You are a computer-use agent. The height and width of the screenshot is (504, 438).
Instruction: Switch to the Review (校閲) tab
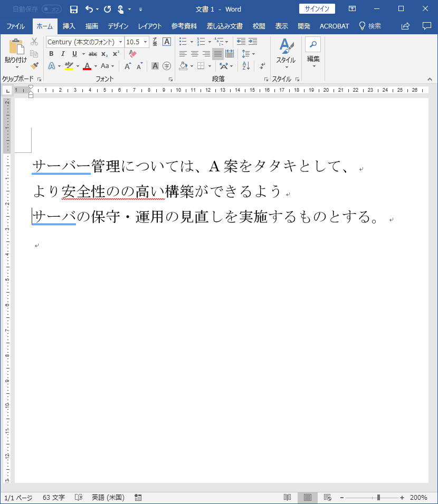click(x=259, y=26)
